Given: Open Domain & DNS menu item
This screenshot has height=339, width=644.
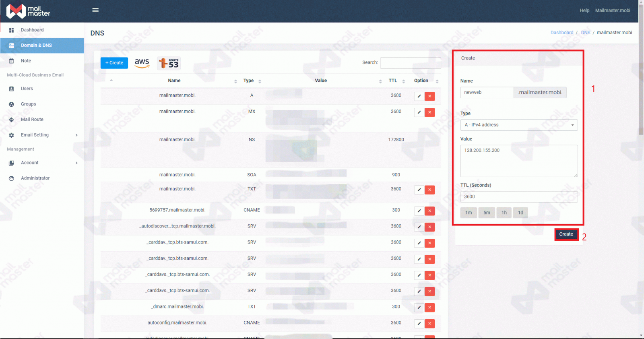Looking at the screenshot, I should (x=42, y=45).
